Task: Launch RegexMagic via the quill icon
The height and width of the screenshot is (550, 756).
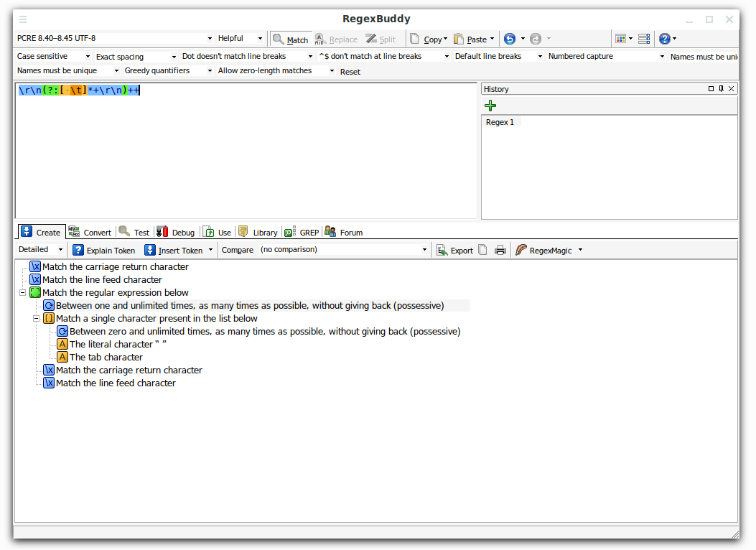Action: click(521, 250)
